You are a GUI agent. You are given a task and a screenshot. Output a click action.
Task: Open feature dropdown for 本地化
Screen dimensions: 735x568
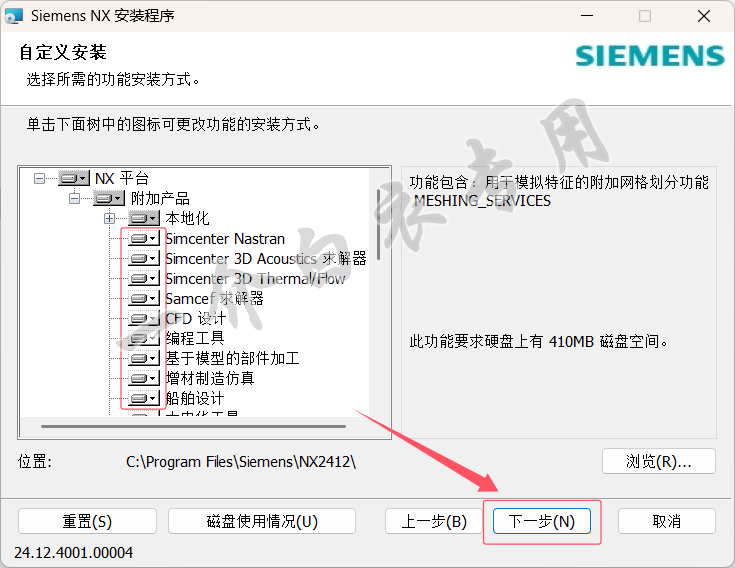coord(143,218)
